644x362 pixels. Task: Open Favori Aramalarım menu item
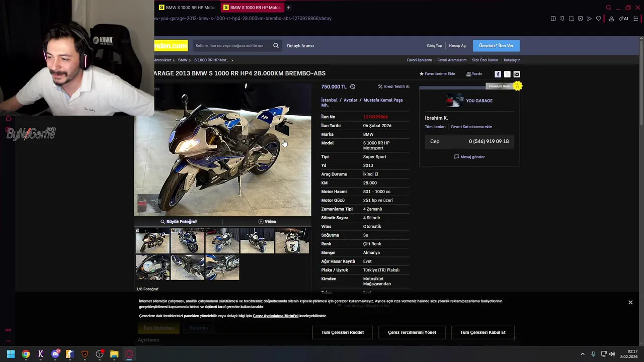click(x=452, y=60)
